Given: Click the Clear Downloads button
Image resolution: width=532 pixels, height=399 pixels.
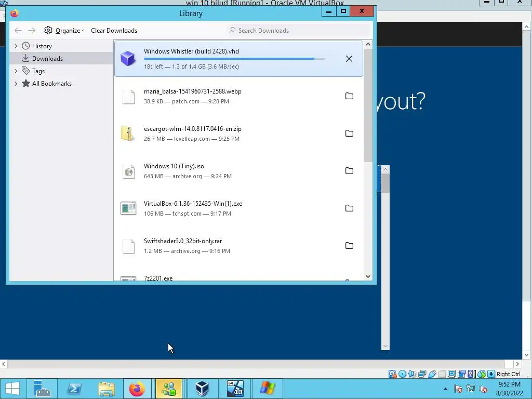Looking at the screenshot, I should pyautogui.click(x=114, y=31).
